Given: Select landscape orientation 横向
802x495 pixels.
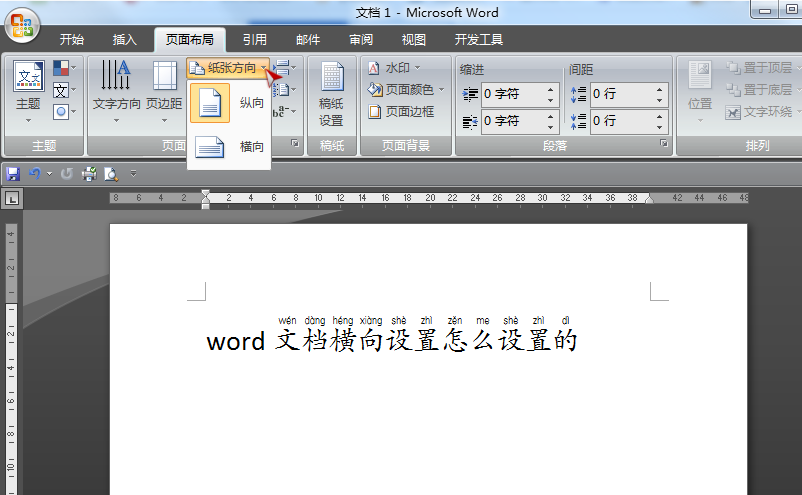Looking at the screenshot, I should [x=229, y=147].
